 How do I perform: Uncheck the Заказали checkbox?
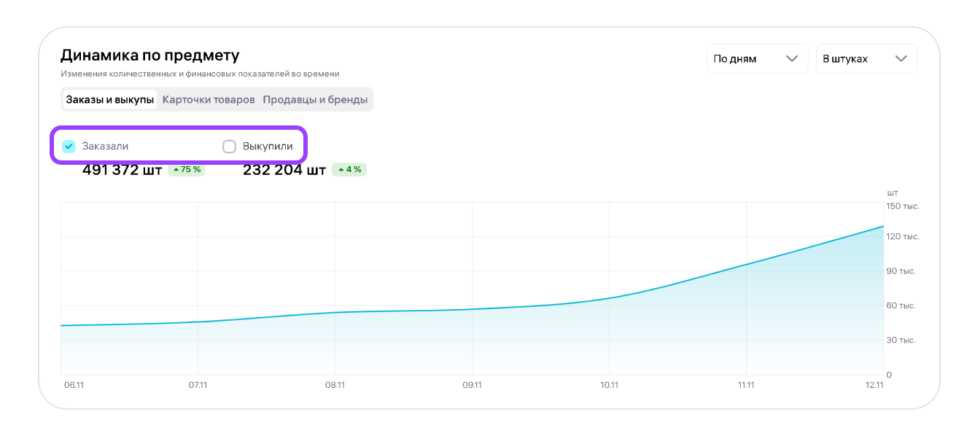[69, 146]
